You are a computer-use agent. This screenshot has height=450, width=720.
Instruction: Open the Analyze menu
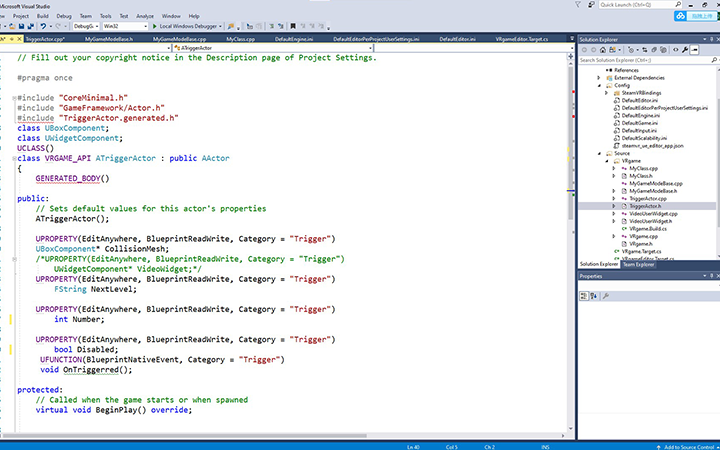(144, 17)
